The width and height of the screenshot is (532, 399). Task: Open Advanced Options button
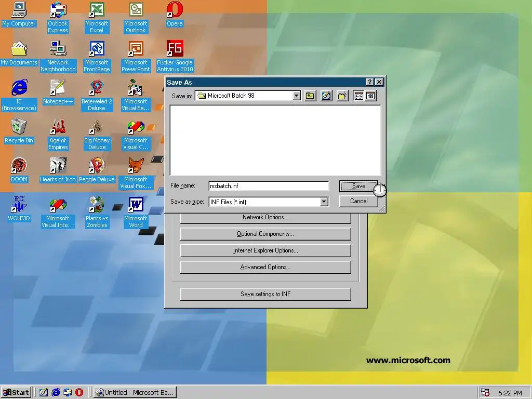point(265,267)
